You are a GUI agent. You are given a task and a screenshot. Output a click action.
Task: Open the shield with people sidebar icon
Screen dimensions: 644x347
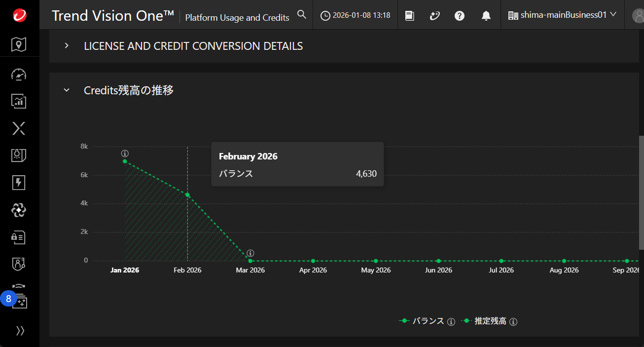19,264
